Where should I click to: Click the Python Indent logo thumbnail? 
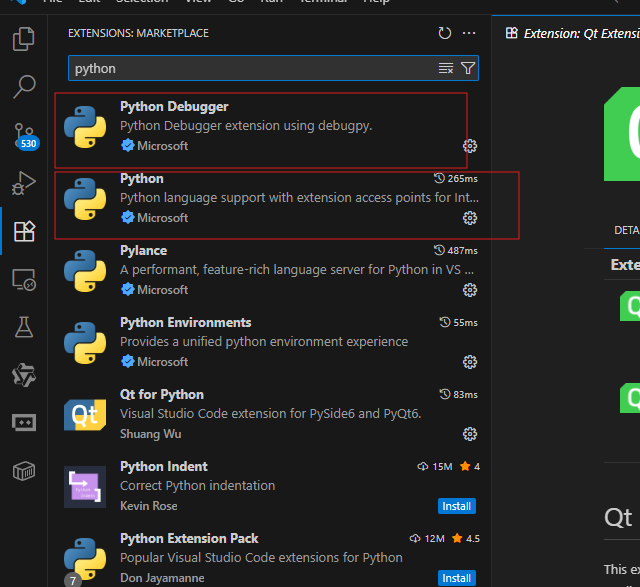pyautogui.click(x=85, y=487)
